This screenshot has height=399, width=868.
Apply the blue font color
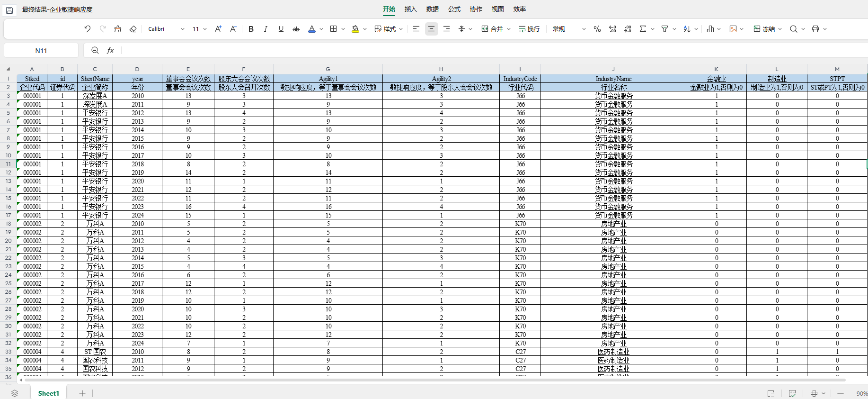click(x=312, y=29)
